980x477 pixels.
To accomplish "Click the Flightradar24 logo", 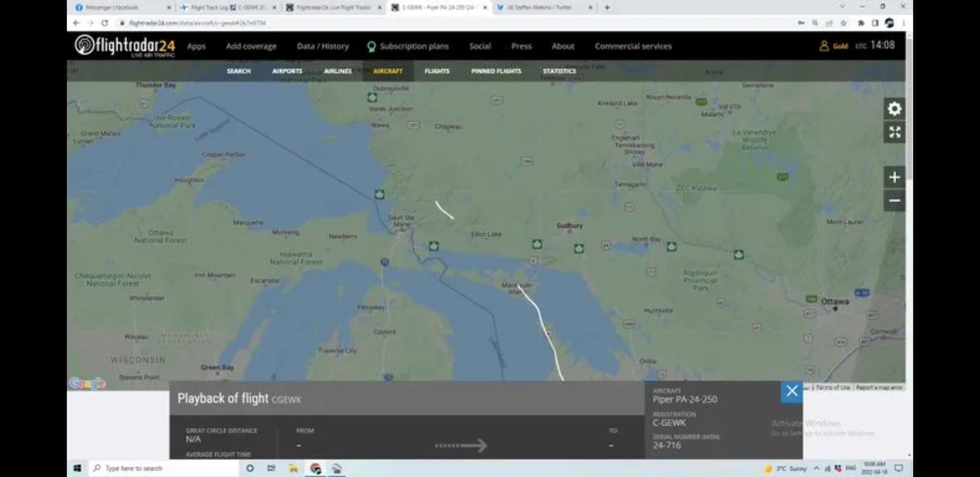I will pos(125,46).
